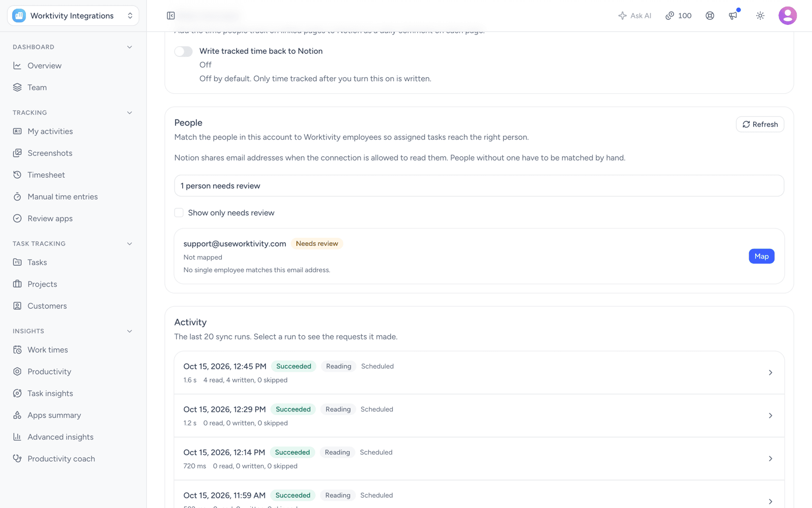Enable Write tracked time back to Notion
The image size is (812, 508).
pos(183,51)
